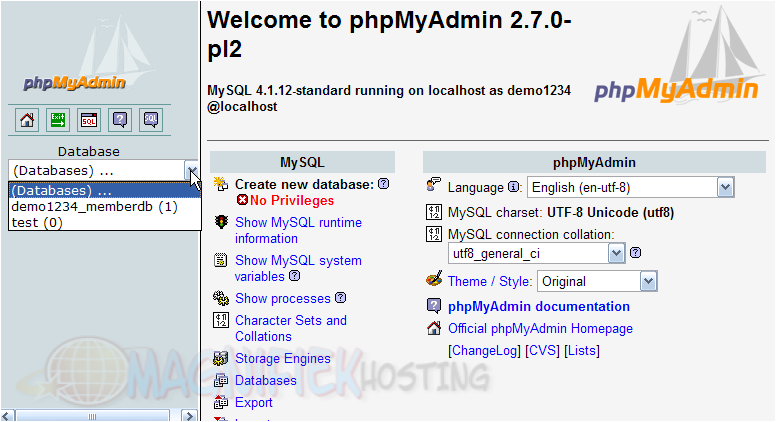Click the MySQL charset icon
This screenshot has height=422, width=776.
[x=434, y=212]
